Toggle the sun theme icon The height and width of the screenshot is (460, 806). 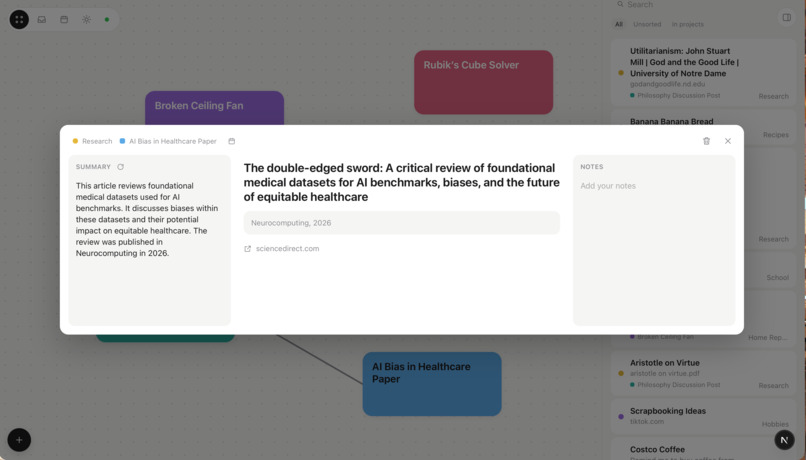click(x=86, y=20)
